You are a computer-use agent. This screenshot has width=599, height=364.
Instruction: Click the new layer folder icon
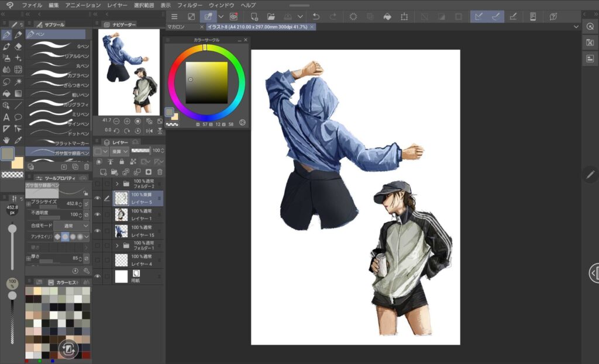point(114,172)
